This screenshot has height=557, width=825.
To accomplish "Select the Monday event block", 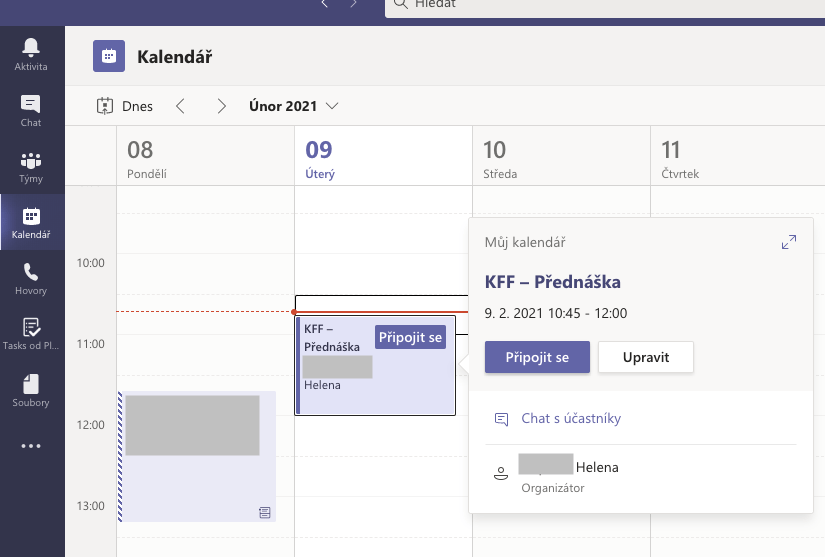I will pos(197,455).
